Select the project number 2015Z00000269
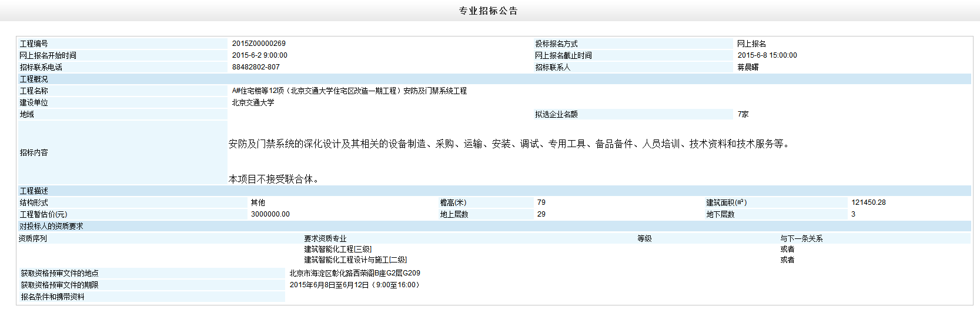 [x=259, y=44]
